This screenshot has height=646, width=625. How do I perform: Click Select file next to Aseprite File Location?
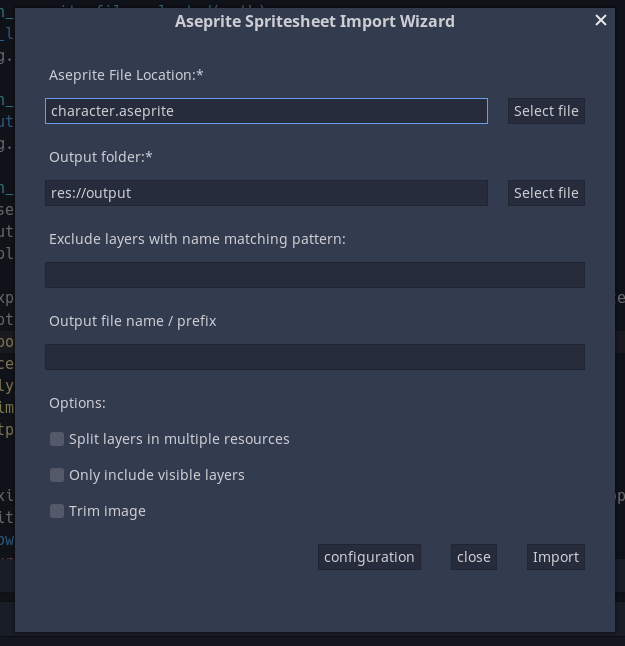click(546, 111)
